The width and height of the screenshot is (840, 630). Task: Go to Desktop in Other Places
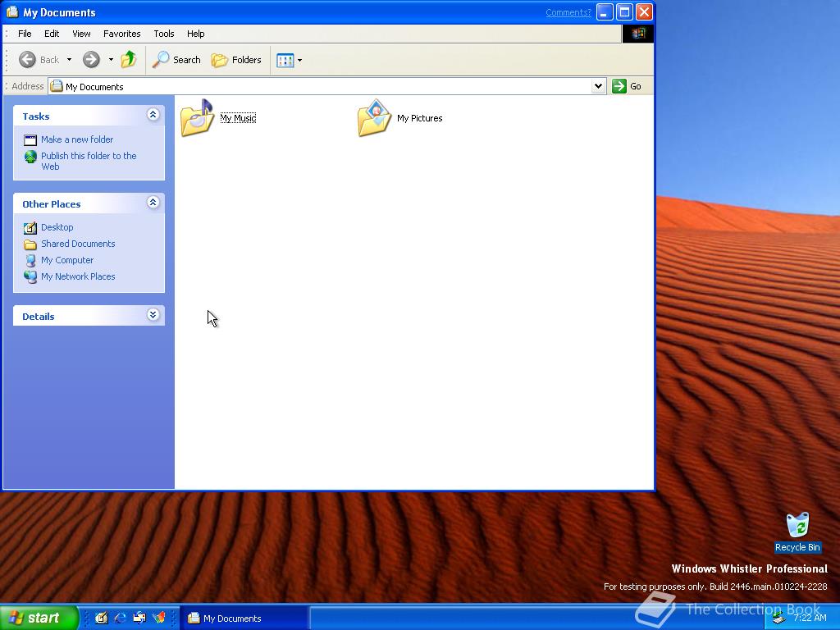click(57, 227)
